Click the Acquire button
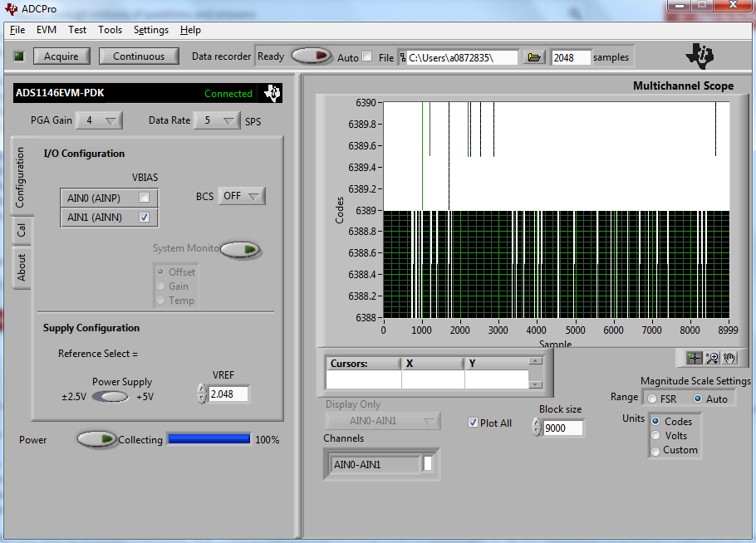756x543 pixels. (x=61, y=56)
